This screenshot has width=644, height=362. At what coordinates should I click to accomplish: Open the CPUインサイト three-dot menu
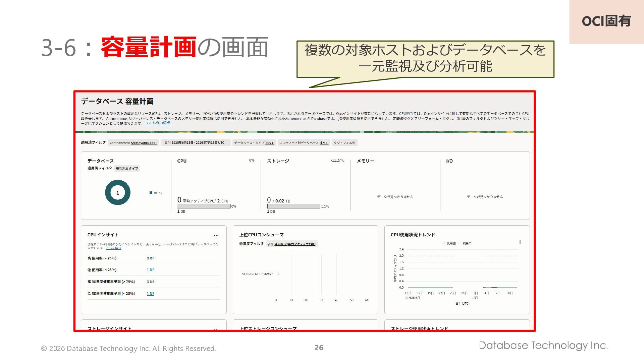pos(216,235)
